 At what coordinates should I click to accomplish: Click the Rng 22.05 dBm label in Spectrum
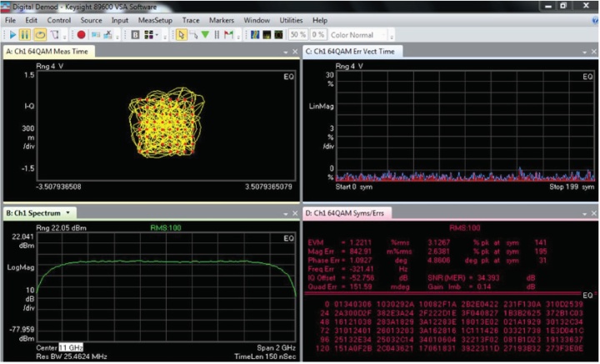61,228
